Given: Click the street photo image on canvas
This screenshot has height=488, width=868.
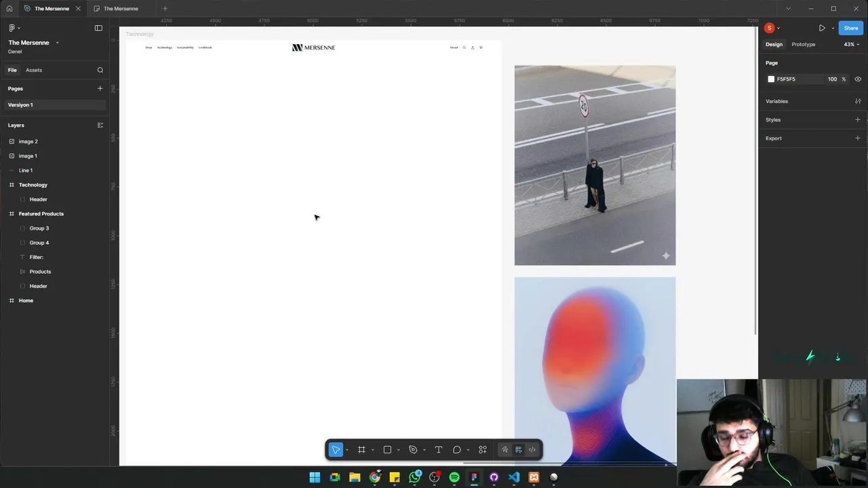Looking at the screenshot, I should 595,165.
